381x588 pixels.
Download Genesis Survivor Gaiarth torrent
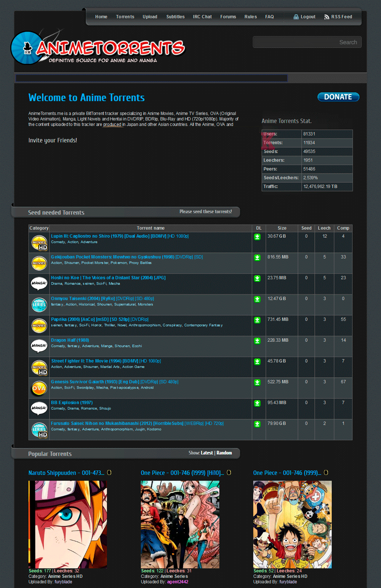pos(257,382)
